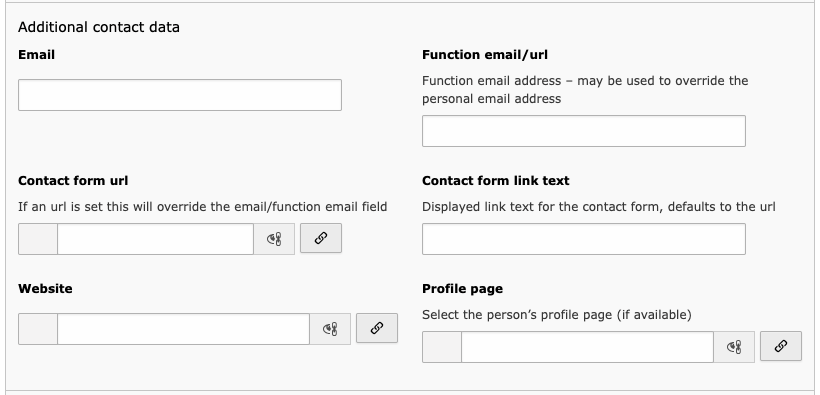Click inside the Contact form url text box

[x=155, y=239]
